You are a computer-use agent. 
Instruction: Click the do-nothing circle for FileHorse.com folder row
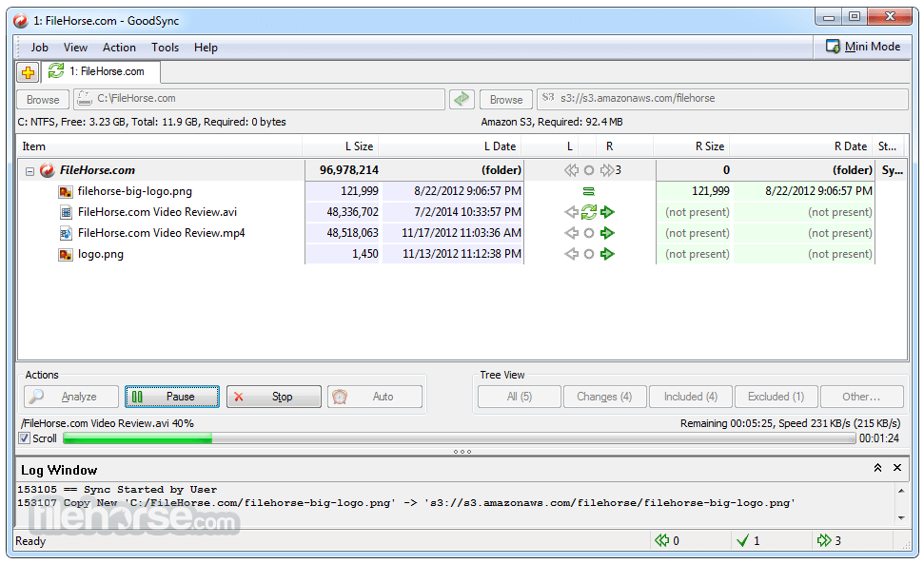pos(589,170)
